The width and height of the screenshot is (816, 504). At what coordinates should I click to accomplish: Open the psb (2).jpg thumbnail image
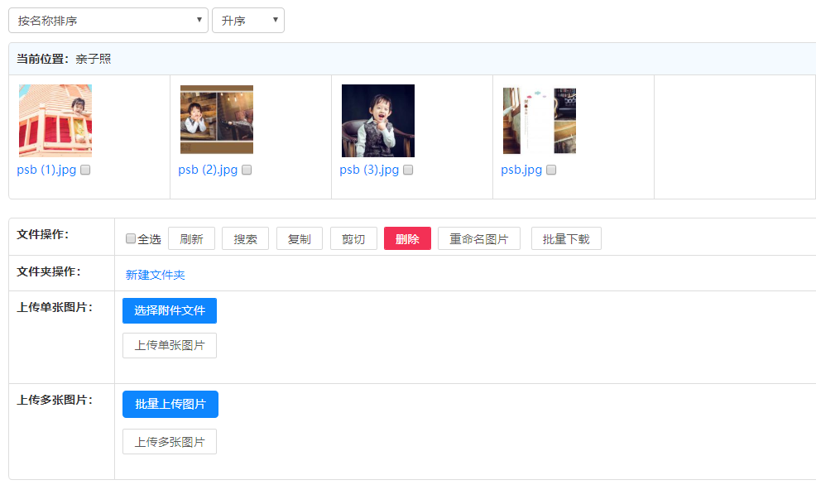(216, 120)
